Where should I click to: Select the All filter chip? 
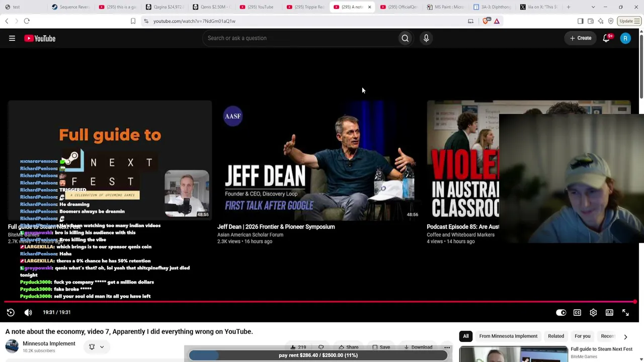[466, 336]
